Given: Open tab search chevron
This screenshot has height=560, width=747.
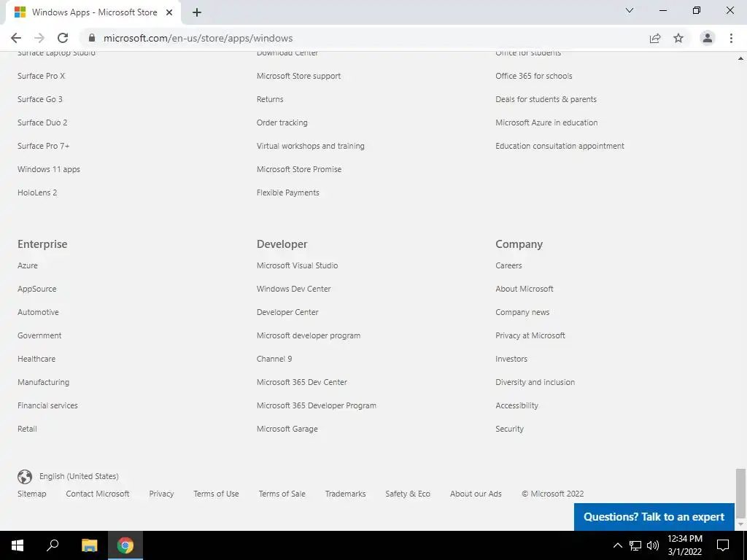Looking at the screenshot, I should coord(630,10).
